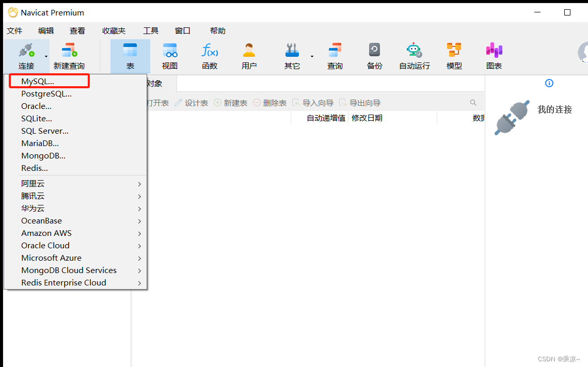The height and width of the screenshot is (367, 588).
Task: Click the information icon in right panel
Action: [x=549, y=83]
